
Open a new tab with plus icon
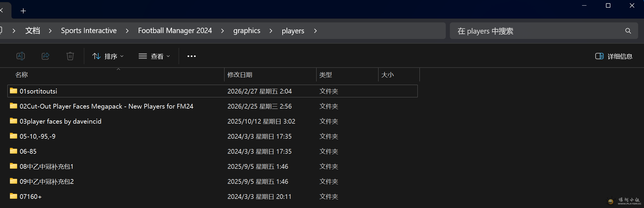pos(23,11)
